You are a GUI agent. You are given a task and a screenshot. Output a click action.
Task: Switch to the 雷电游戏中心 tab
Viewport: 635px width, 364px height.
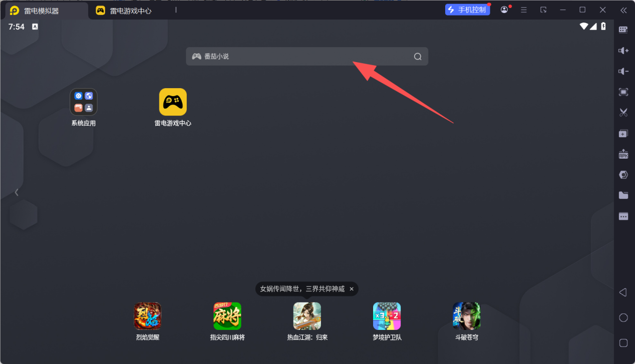click(124, 11)
